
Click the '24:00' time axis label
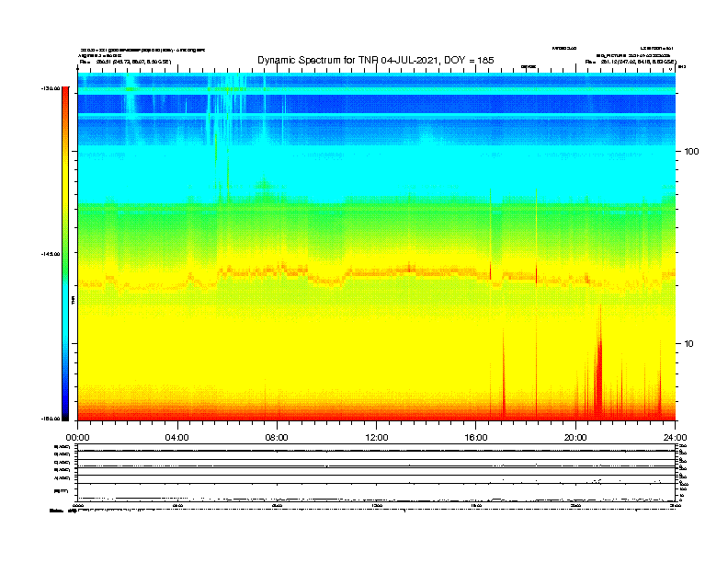[x=675, y=438]
